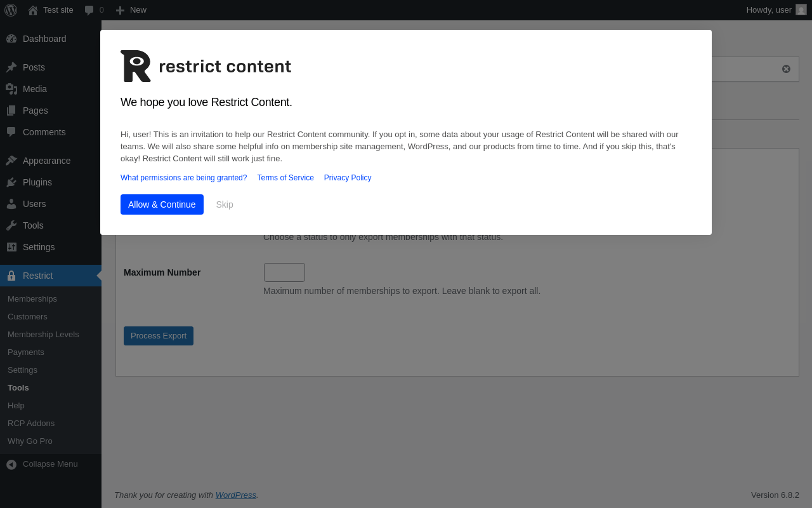Go to Payments submenu
The image size is (812, 508).
26,352
